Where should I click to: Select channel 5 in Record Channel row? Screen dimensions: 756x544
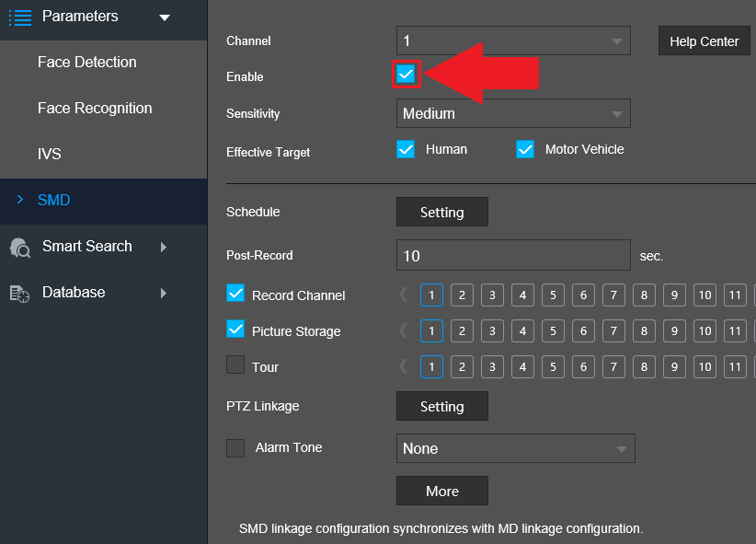(x=553, y=295)
